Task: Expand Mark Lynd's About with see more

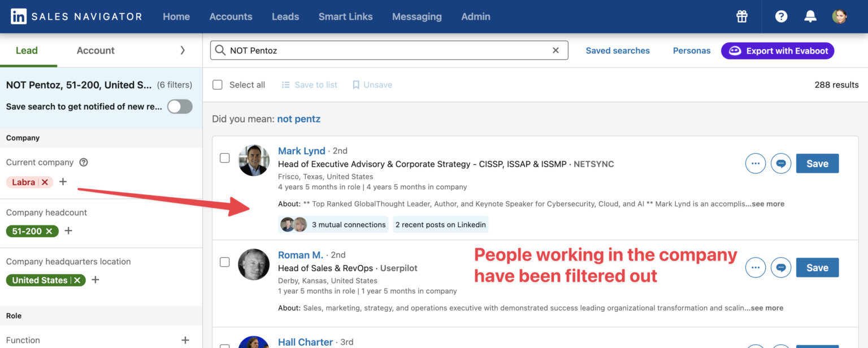Action: (765, 204)
